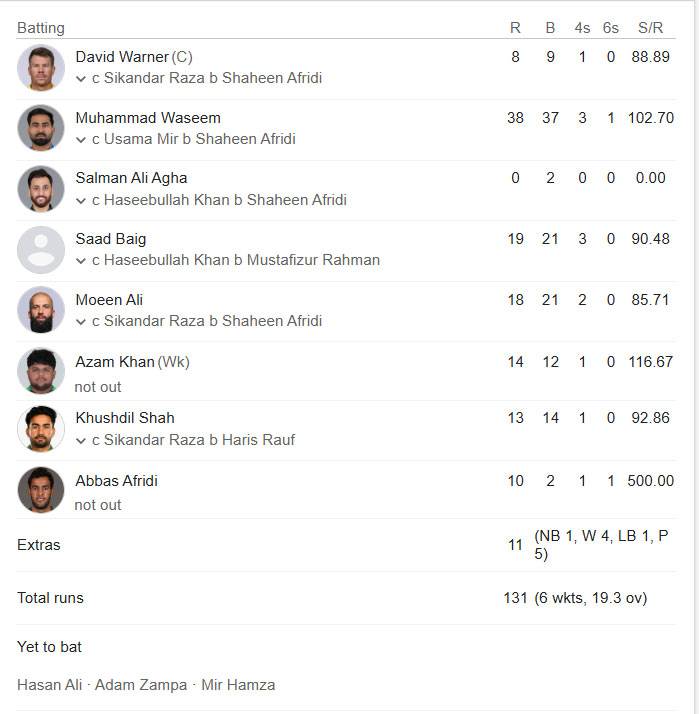Expand David Warner's dismissal details chevron
Screen dimensions: 699x714
click(x=81, y=79)
